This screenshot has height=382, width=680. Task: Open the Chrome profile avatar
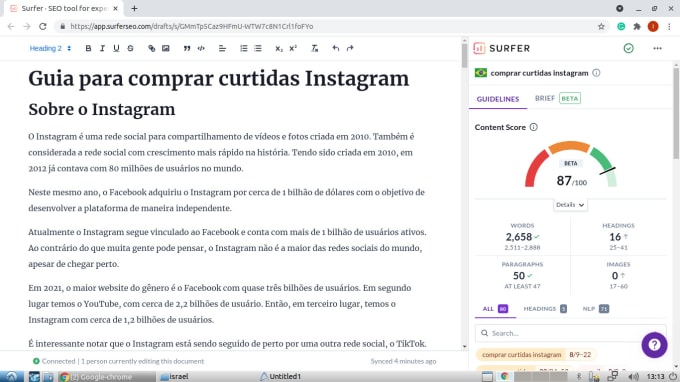(x=653, y=26)
